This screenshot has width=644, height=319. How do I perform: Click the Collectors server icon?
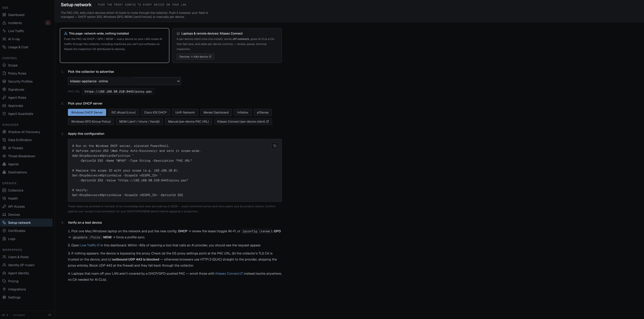click(4, 190)
